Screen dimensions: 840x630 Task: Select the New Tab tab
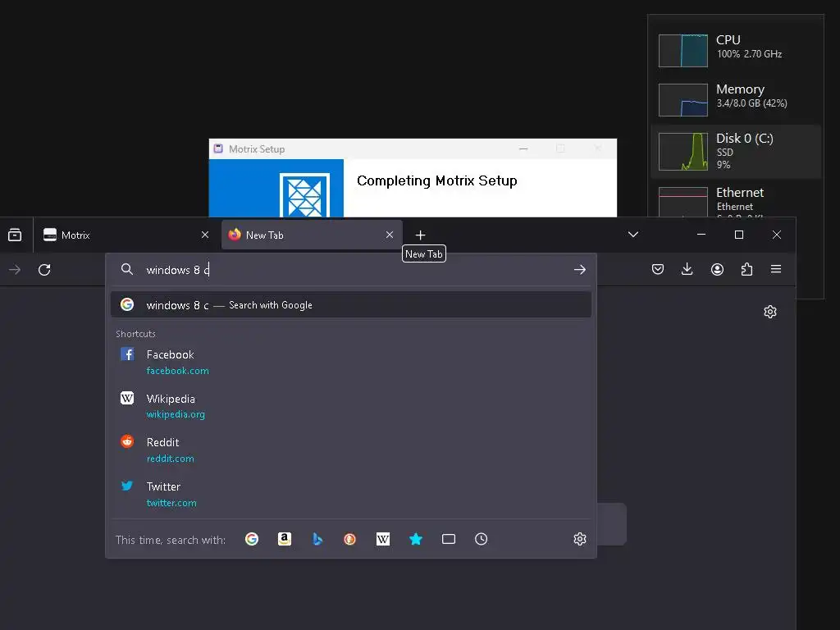click(312, 235)
